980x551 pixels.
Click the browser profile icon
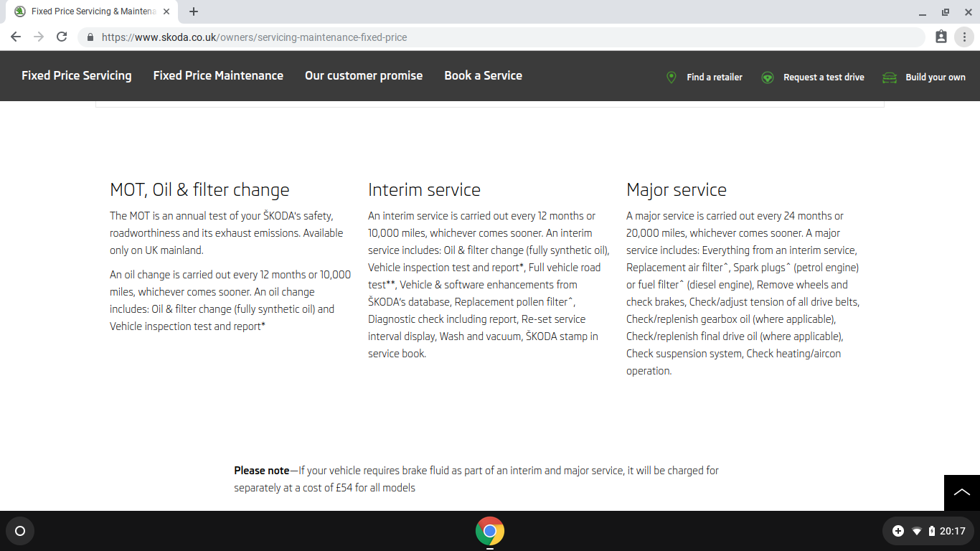(x=941, y=37)
